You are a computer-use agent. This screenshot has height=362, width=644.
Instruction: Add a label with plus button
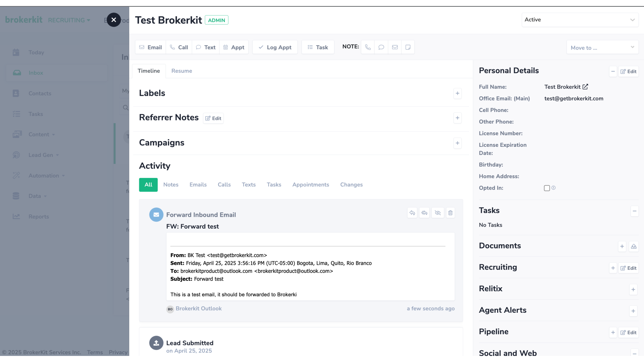(x=458, y=93)
